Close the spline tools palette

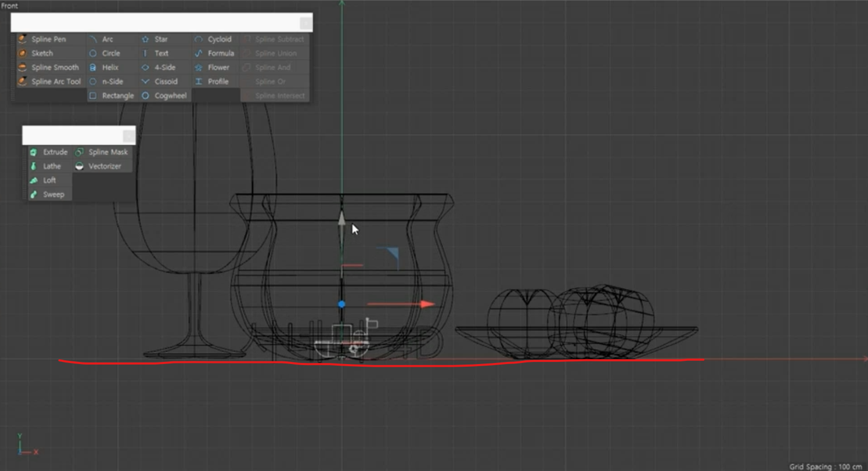coord(306,23)
